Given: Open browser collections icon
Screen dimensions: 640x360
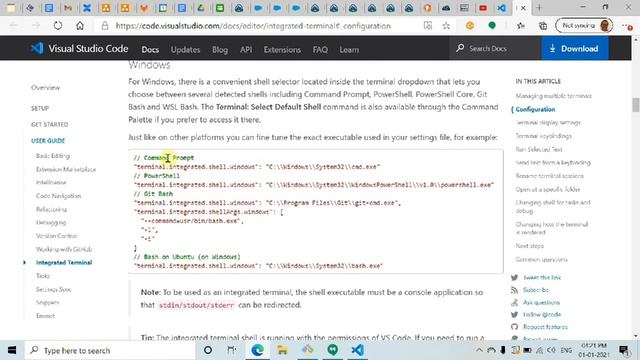Looking at the screenshot, I should (x=543, y=26).
